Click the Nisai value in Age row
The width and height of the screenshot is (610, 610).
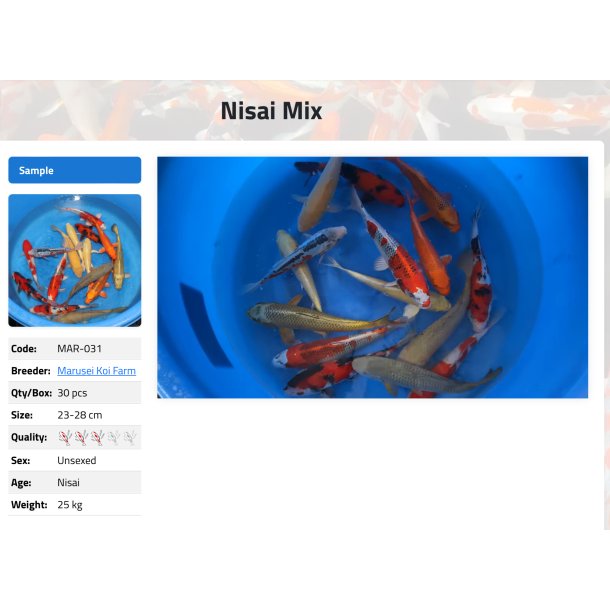[68, 482]
